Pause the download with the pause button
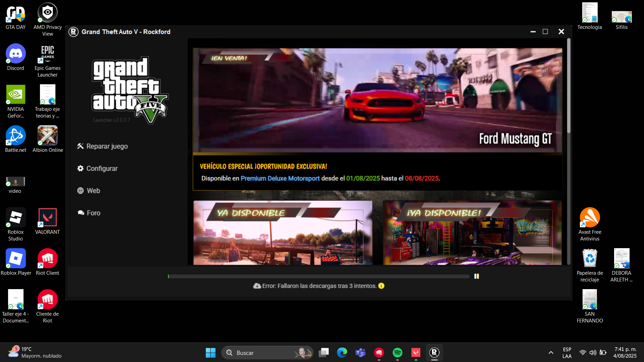 [x=476, y=276]
